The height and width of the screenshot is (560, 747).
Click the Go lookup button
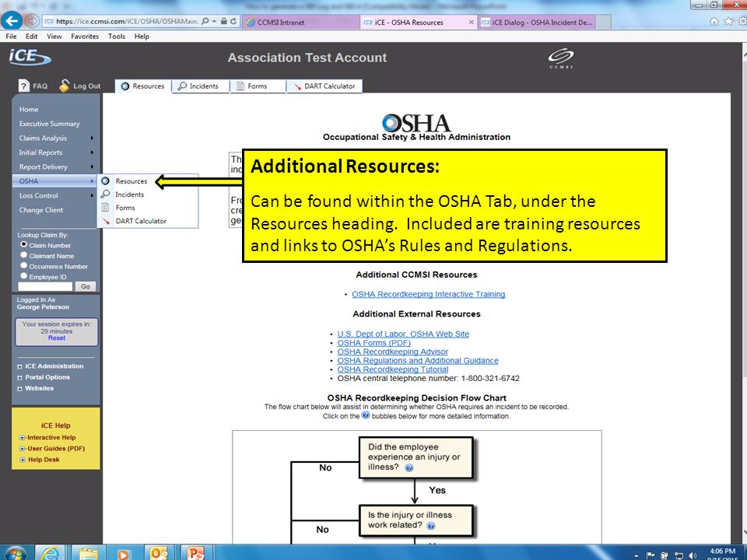[x=86, y=286]
